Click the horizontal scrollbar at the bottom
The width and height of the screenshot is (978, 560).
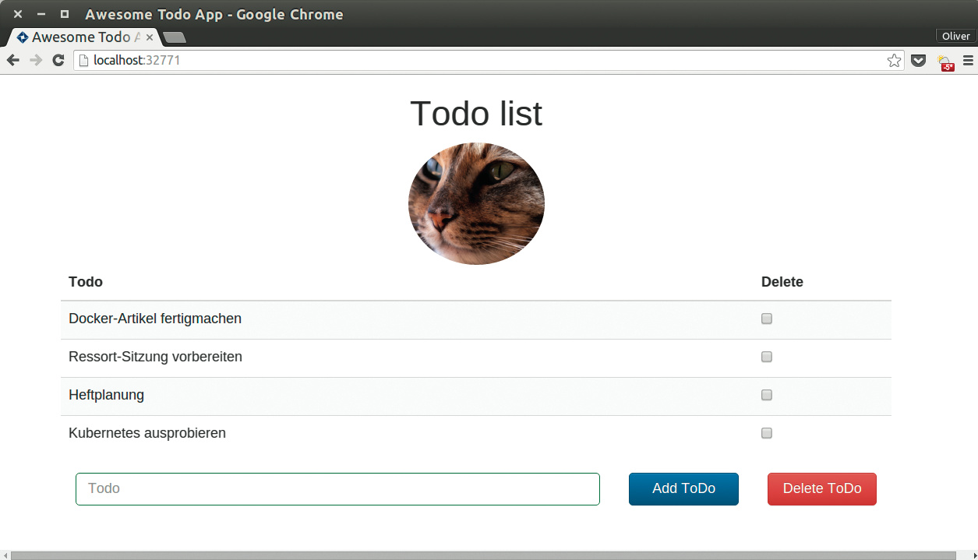[x=483, y=555]
